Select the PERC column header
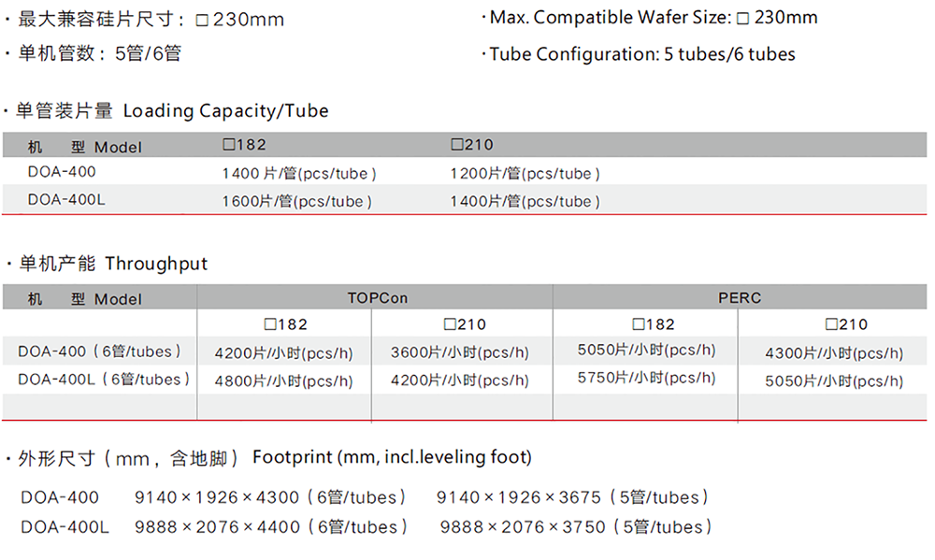935x560 pixels. [739, 298]
